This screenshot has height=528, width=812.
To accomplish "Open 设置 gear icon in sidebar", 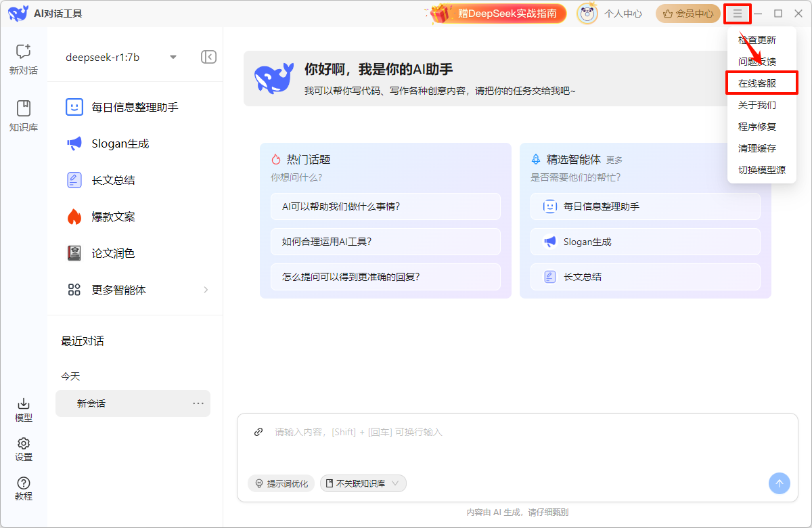I will (x=23, y=449).
